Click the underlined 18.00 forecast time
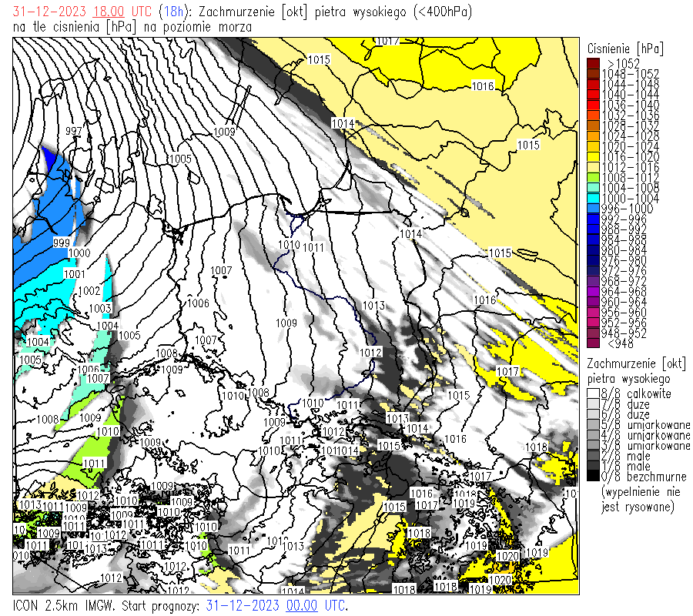 (109, 12)
